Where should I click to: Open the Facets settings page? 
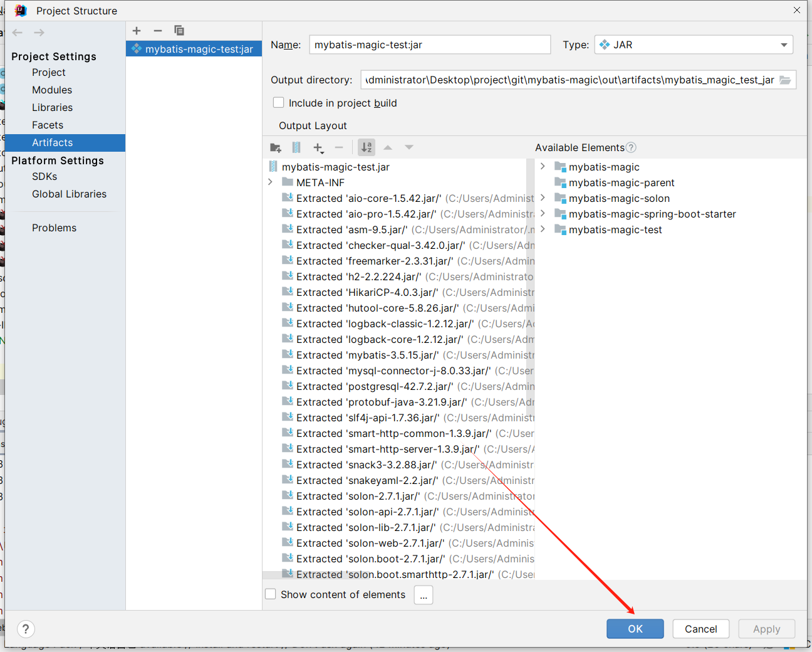click(x=48, y=125)
